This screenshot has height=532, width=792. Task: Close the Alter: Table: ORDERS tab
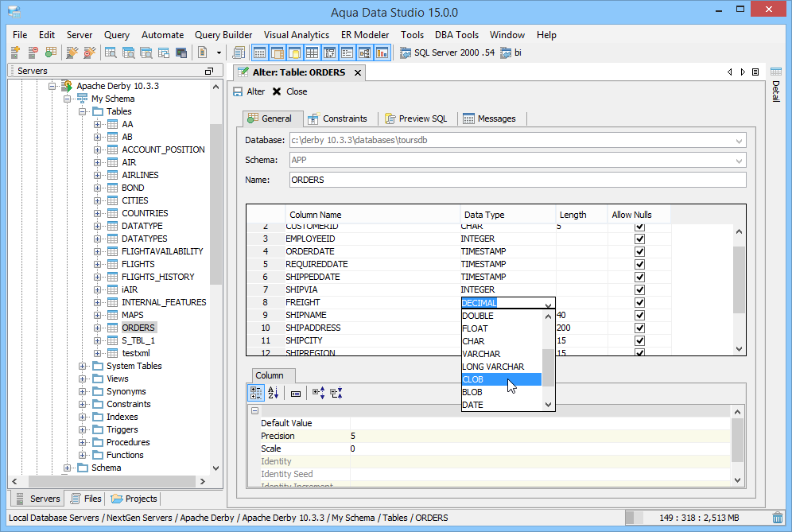pyautogui.click(x=358, y=72)
